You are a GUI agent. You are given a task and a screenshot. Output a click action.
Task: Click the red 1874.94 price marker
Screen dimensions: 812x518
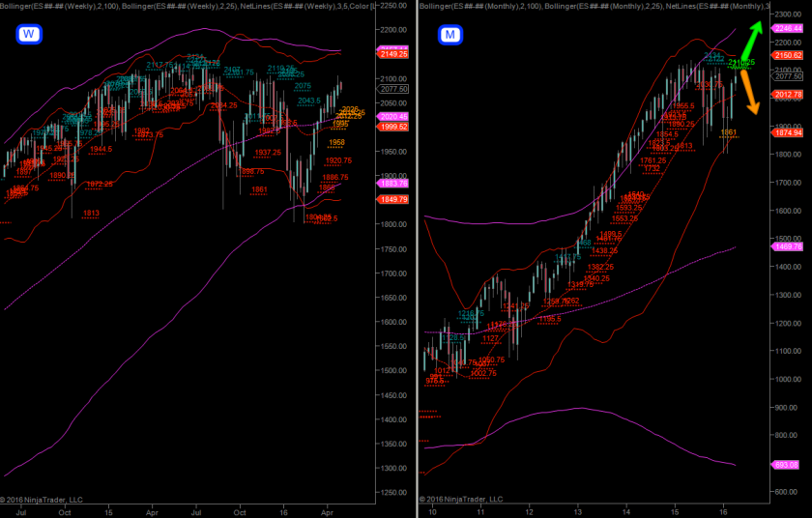click(788, 133)
